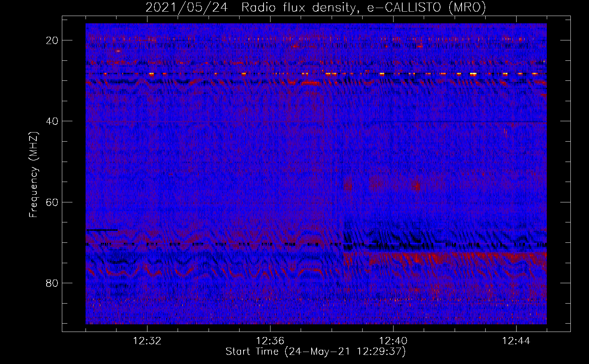Click the time tick label '12:32'
Viewport: 589px width, 364px height.
pos(147,341)
